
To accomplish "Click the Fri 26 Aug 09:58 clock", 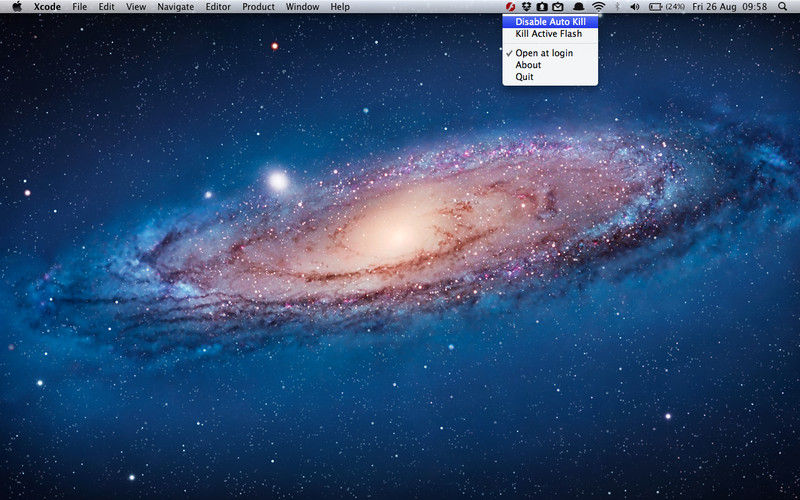I will [x=730, y=7].
